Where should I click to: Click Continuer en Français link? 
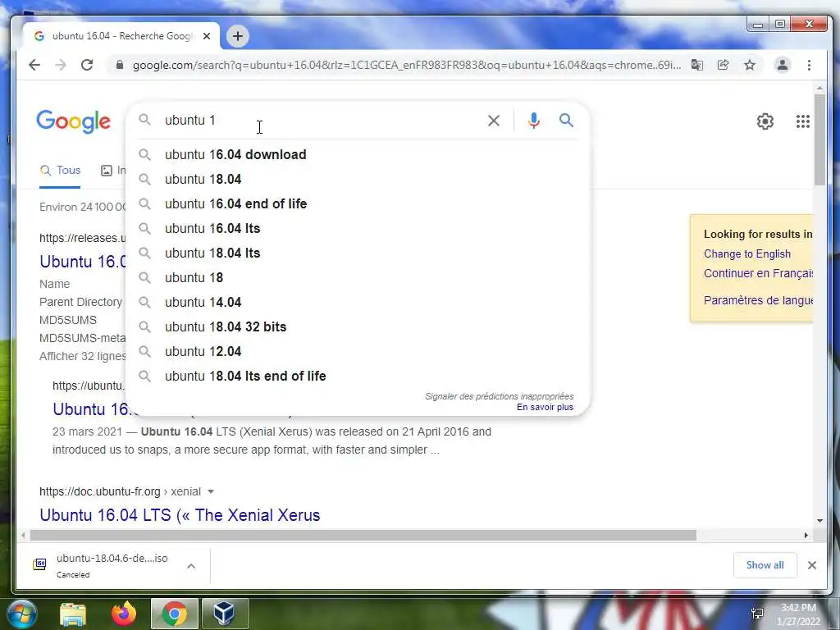tap(758, 273)
